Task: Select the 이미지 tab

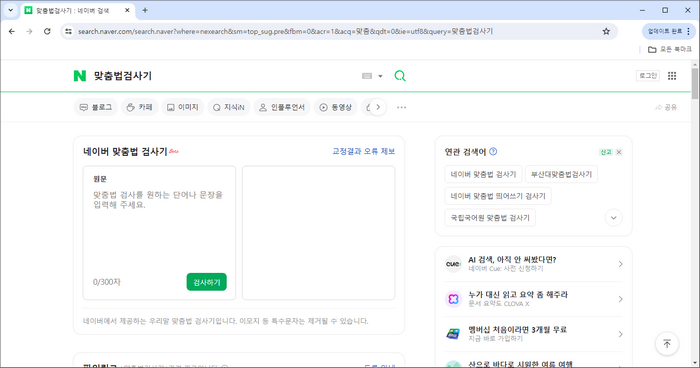Action: (x=183, y=107)
